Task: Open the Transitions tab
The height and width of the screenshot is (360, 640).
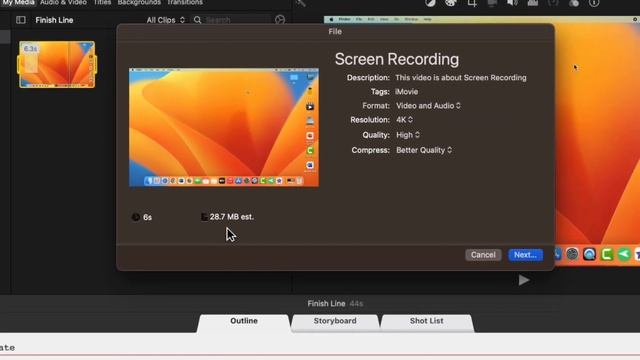Action: (184, 2)
